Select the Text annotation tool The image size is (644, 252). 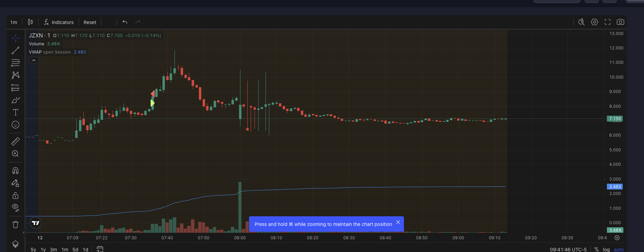pos(15,112)
